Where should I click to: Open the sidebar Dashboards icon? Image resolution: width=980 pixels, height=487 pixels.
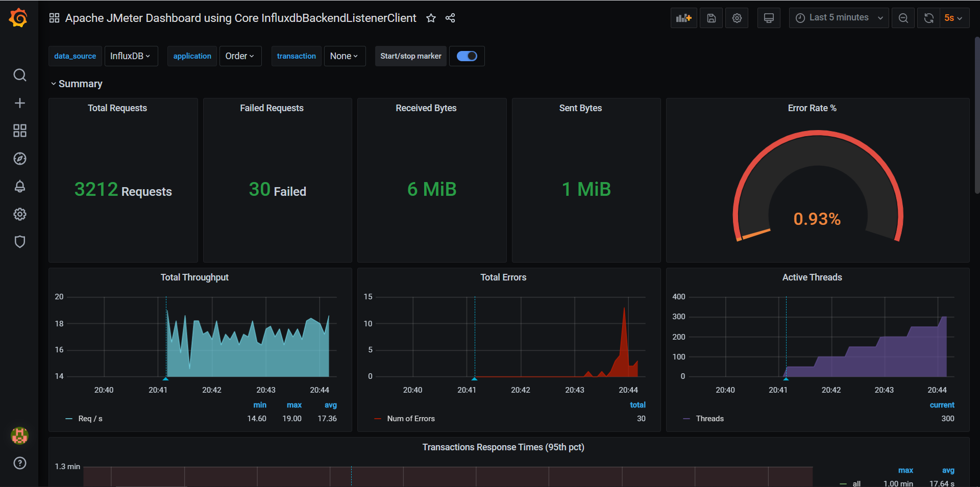pyautogui.click(x=19, y=131)
